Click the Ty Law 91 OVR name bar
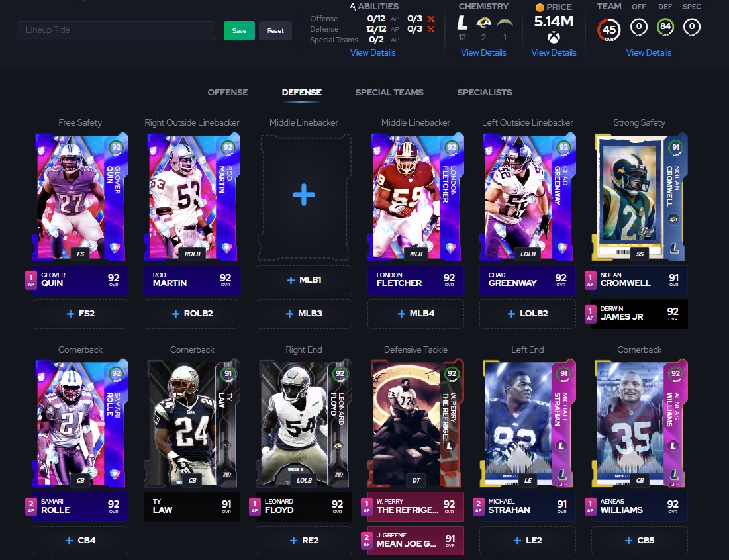The image size is (729, 560). tap(192, 506)
